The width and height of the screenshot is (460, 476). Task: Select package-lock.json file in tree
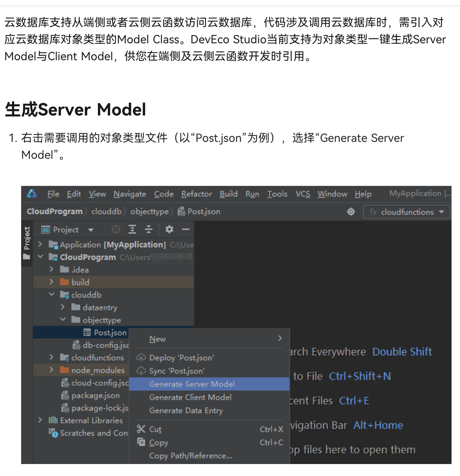tap(95, 408)
